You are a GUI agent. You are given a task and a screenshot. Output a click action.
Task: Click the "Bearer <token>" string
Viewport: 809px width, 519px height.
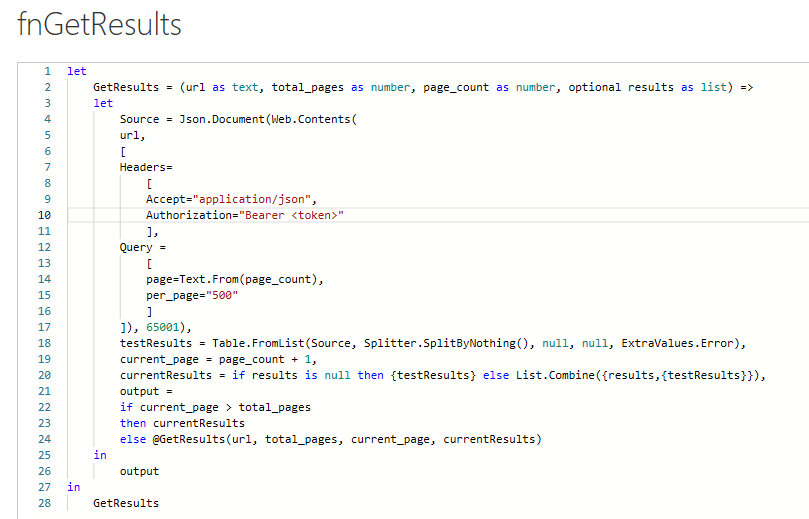coord(292,215)
